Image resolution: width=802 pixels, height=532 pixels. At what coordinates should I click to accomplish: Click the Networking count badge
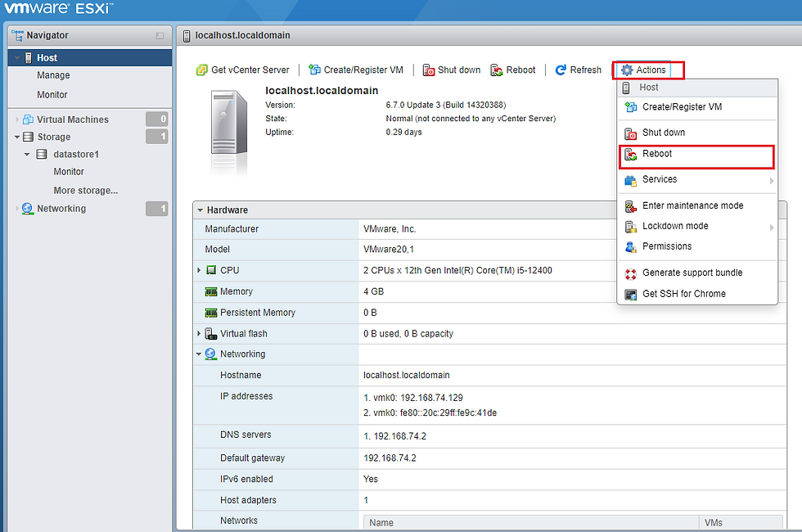[x=157, y=209]
